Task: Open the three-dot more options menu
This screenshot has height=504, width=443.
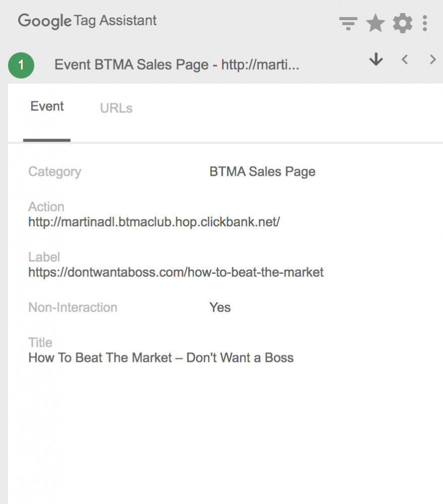Action: point(425,24)
